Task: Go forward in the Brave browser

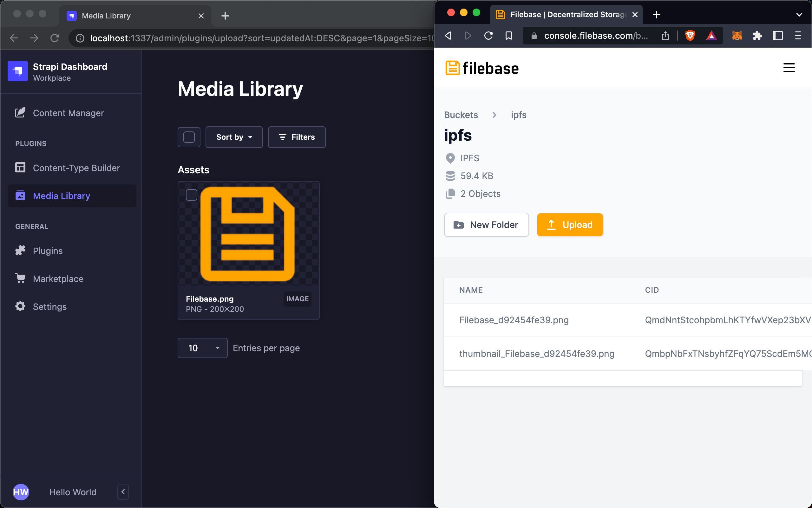Action: [x=468, y=35]
